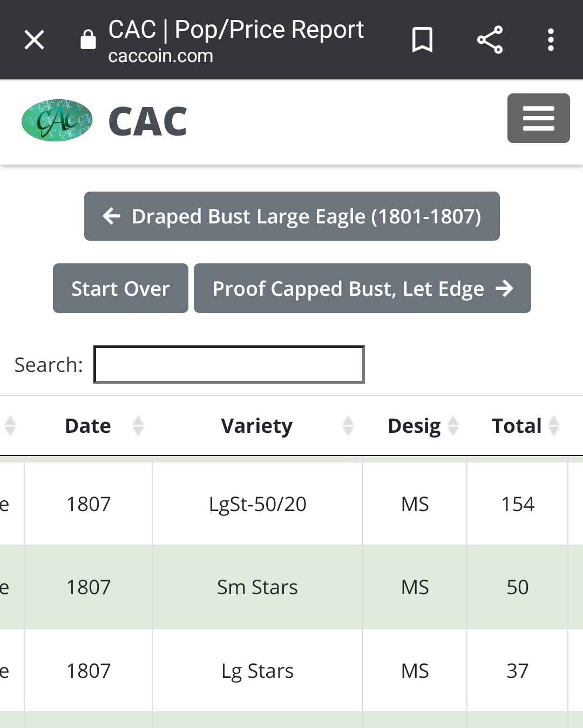This screenshot has width=583, height=728.
Task: Bookmark this page with the bookmark icon
Action: 422,40
